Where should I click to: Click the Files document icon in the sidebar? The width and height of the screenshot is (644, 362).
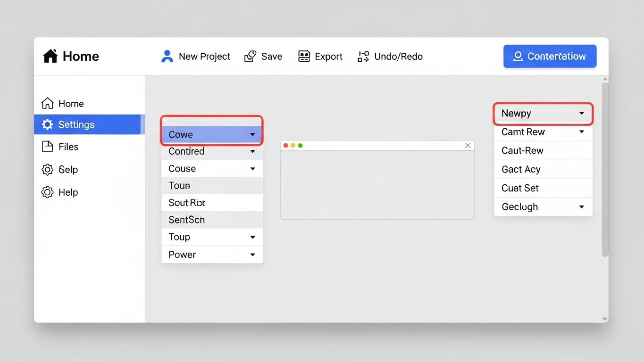pos(47,147)
